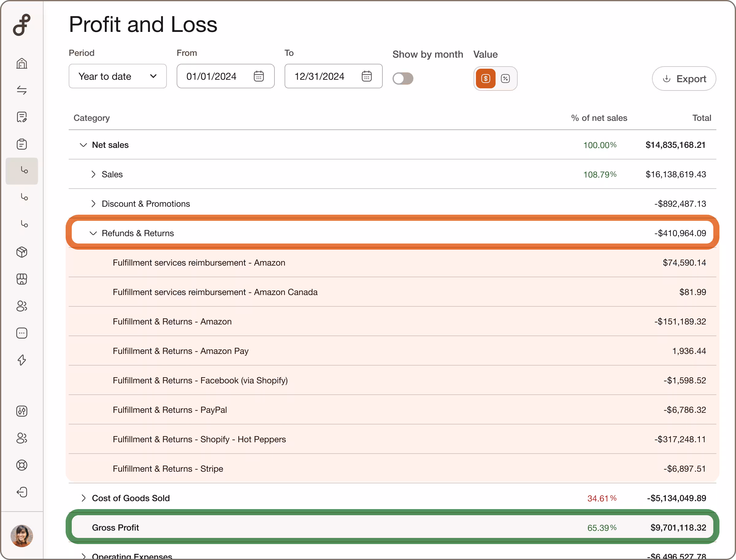Click the $74,590.14 reimbursement amount
The width and height of the screenshot is (736, 560).
tap(684, 263)
